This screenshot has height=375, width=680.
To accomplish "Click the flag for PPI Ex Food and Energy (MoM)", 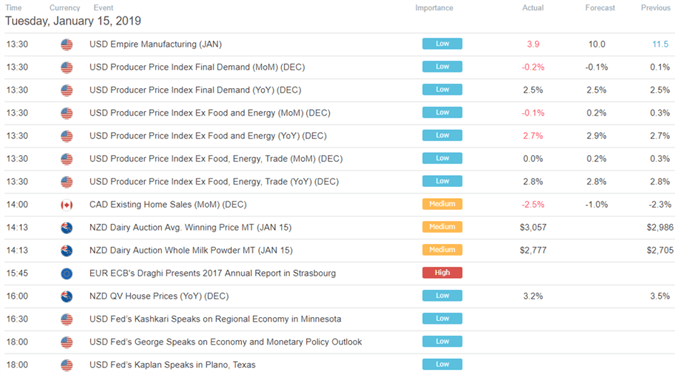I will tap(66, 114).
